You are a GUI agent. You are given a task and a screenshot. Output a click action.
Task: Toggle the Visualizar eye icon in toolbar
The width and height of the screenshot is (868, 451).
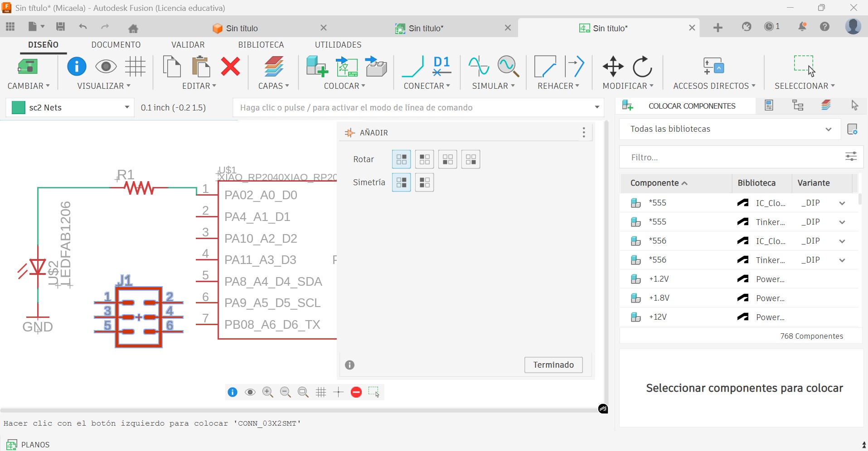tap(106, 67)
